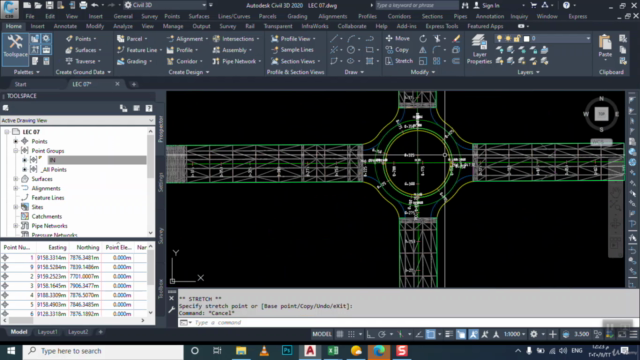
Task: Click the Assembly button
Action: pos(232,50)
